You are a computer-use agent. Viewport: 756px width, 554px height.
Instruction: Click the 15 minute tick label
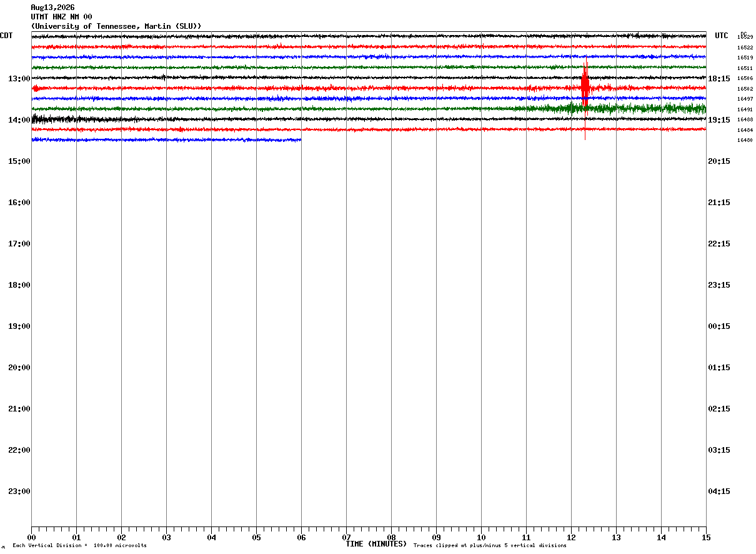(706, 537)
